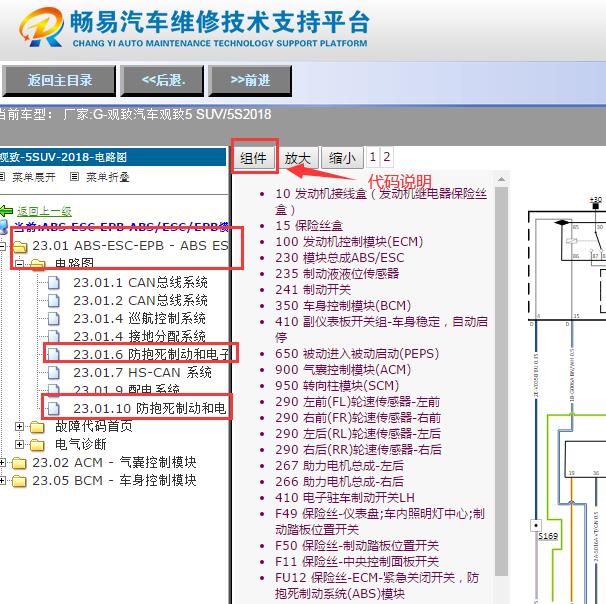This screenshot has width=606, height=604.
Task: Select 15 保险丝盒 entry
Action: click(309, 226)
